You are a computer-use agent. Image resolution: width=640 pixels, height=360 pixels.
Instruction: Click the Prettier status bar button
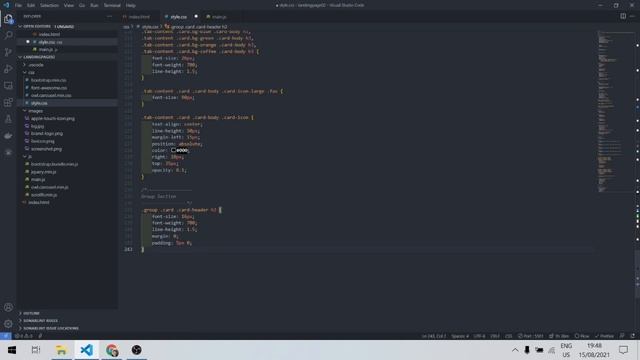coord(604,336)
